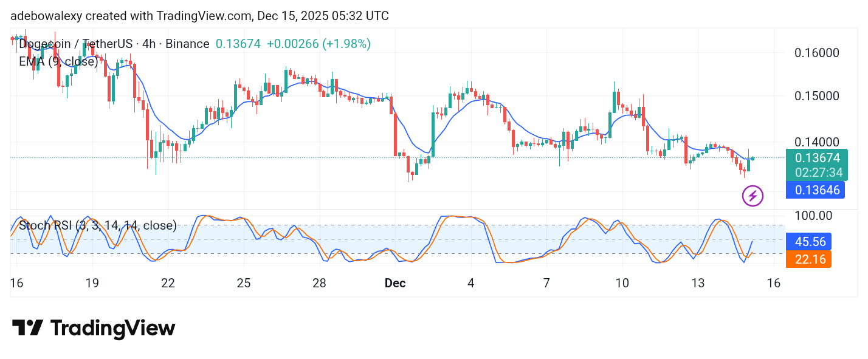Click the 25 date label on time axis
This screenshot has width=868, height=359.
244,283
